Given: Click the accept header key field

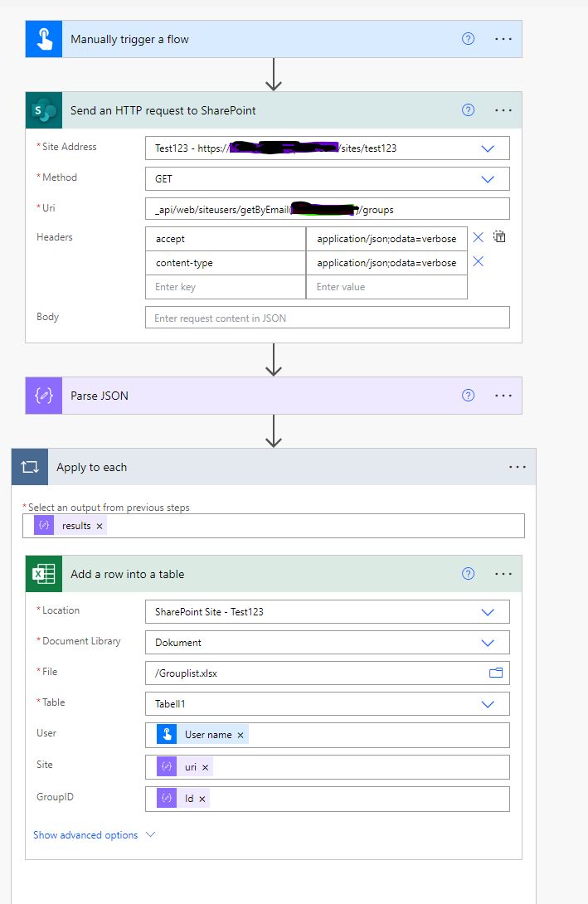Looking at the screenshot, I should point(226,239).
